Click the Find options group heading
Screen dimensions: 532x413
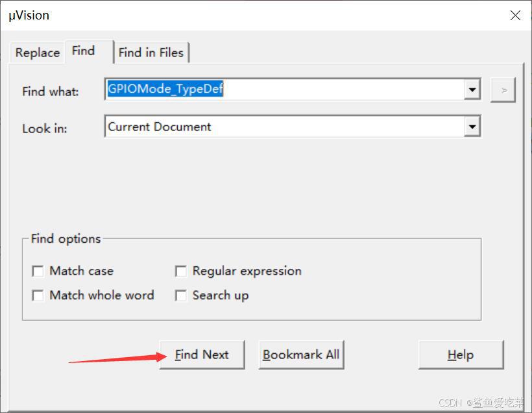tap(66, 239)
